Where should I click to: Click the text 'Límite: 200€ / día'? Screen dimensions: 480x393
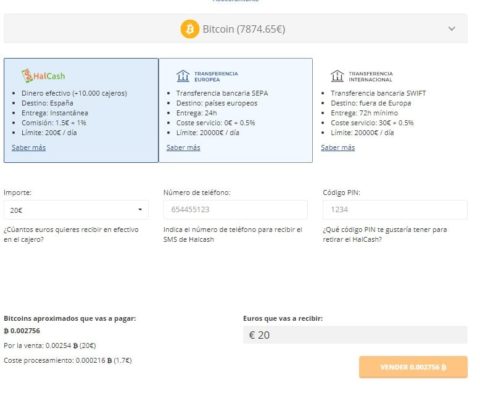click(49, 133)
